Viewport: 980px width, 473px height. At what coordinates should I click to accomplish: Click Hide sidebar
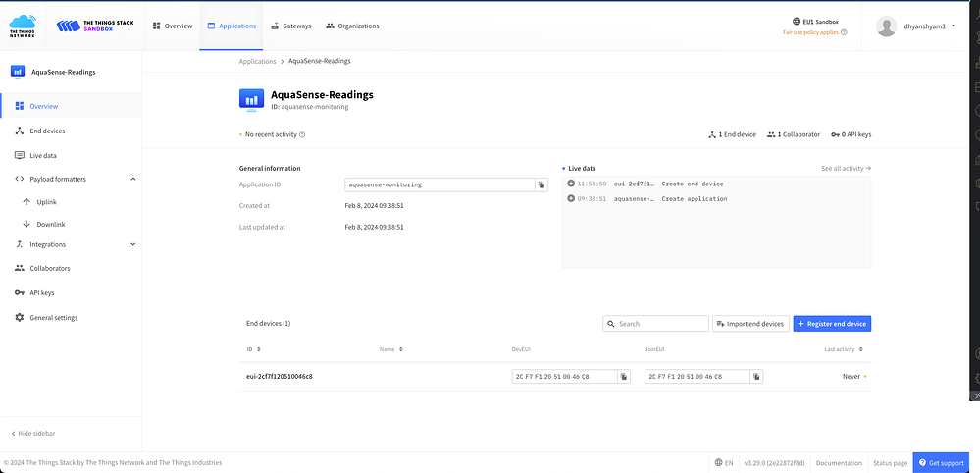click(x=33, y=433)
